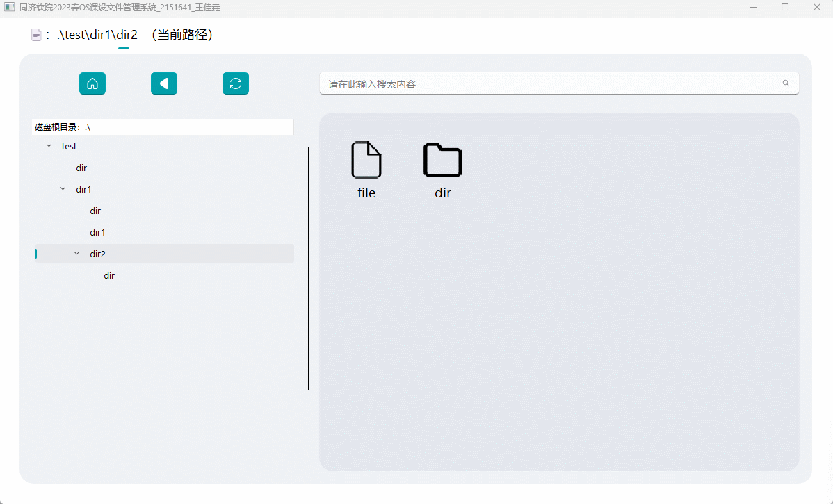This screenshot has height=504, width=833.
Task: Minimize the file manager window
Action: (x=754, y=8)
